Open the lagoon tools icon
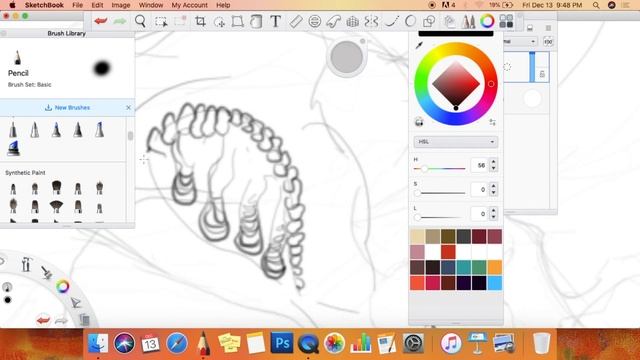This screenshot has width=640, height=360. tap(27, 264)
